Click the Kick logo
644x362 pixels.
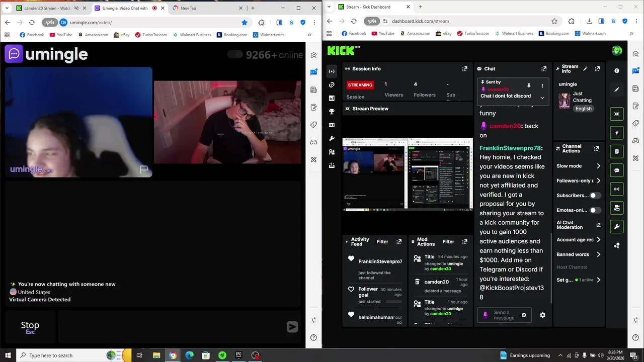pyautogui.click(x=344, y=50)
